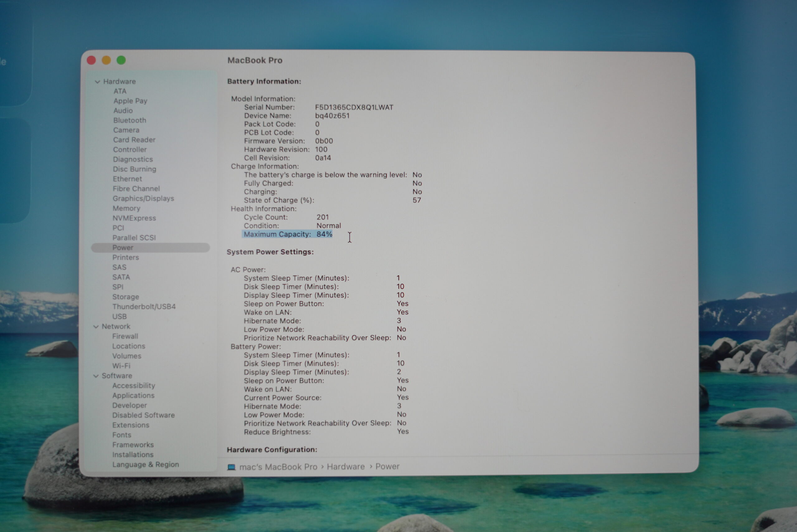This screenshot has height=532, width=797.
Task: Select PCI in the sidebar
Action: [118, 228]
